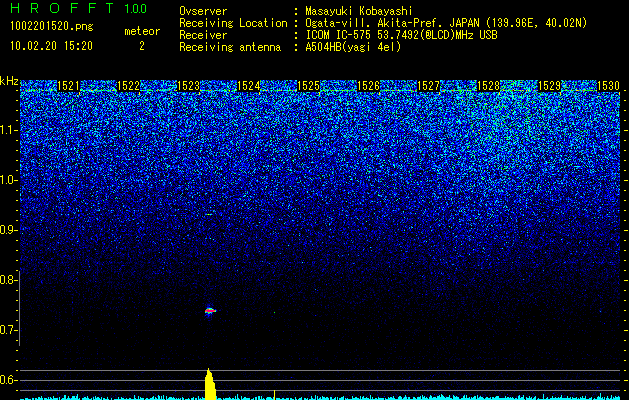629x400 pixels.
Task: Click the 1521 time marker
Action: click(69, 85)
